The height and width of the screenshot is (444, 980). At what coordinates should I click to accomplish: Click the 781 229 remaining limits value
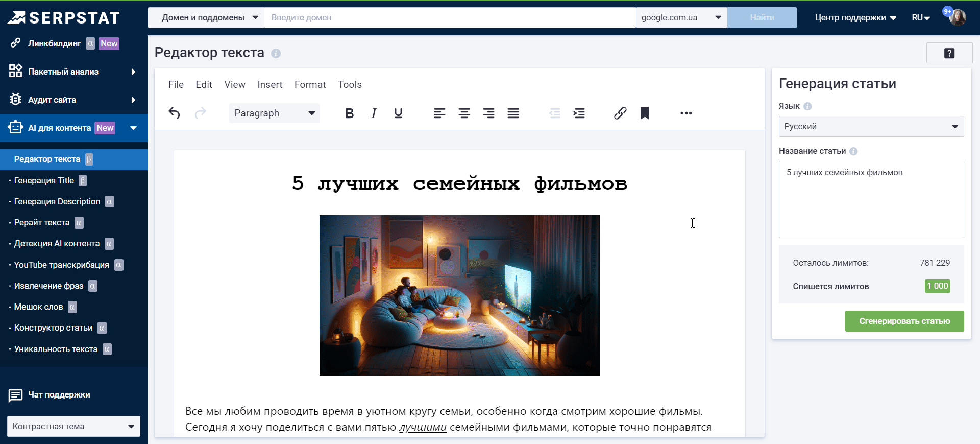click(935, 263)
